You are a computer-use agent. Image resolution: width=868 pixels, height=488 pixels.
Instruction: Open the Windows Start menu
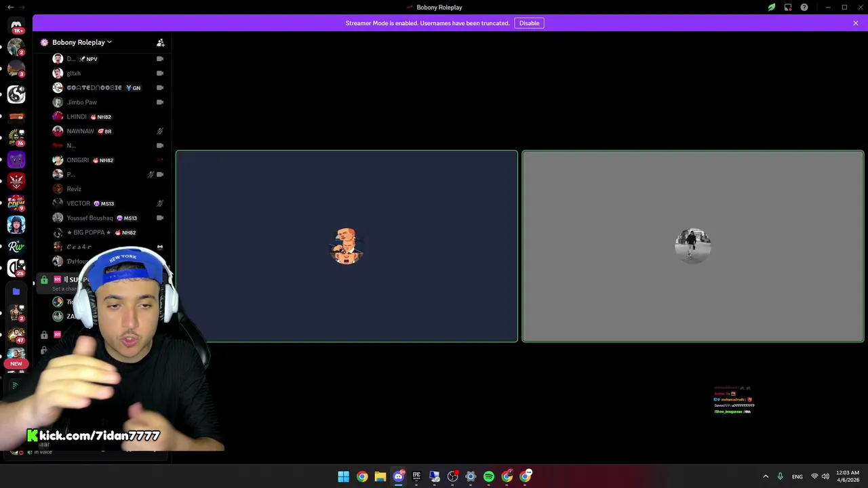pos(344,476)
